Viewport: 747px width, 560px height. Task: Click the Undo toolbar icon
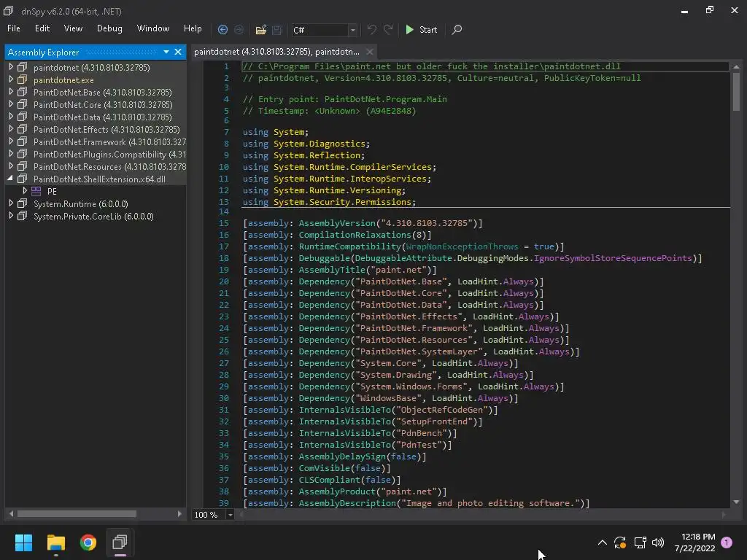(371, 29)
